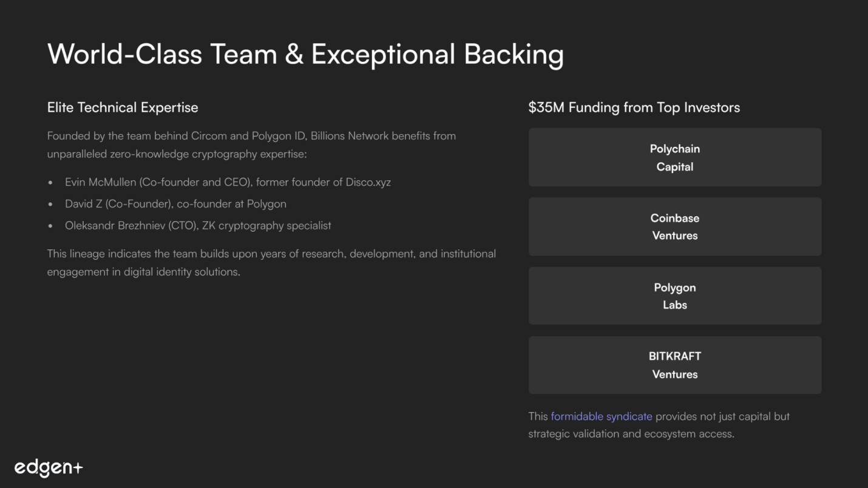This screenshot has height=488, width=868.
Task: Click the Polygon Labs investor card
Action: pos(674,296)
